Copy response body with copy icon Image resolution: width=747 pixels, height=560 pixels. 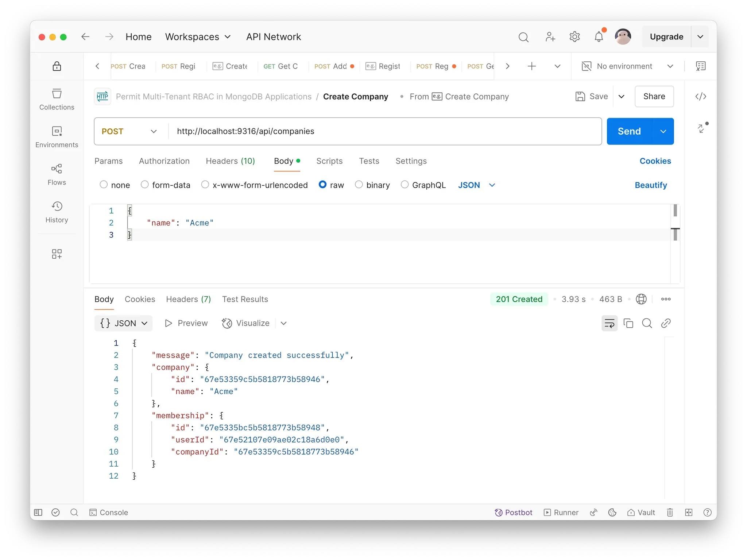click(x=628, y=323)
